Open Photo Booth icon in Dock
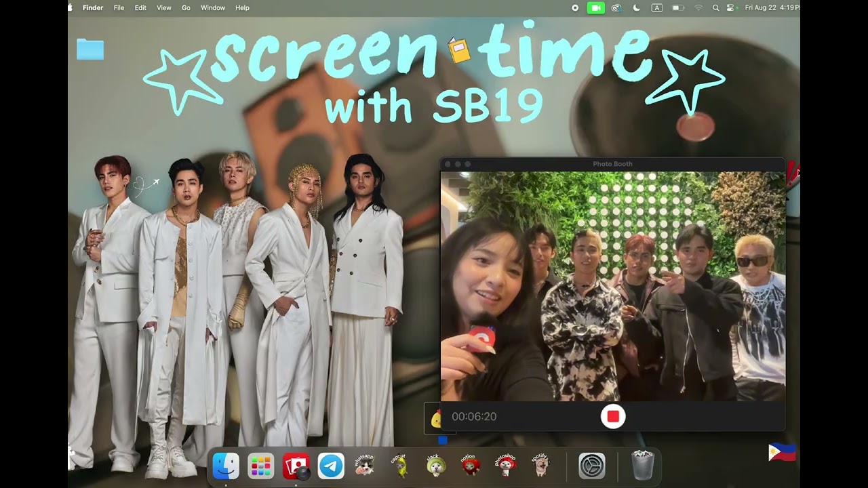Viewport: 868px width, 488px height. [x=296, y=466]
